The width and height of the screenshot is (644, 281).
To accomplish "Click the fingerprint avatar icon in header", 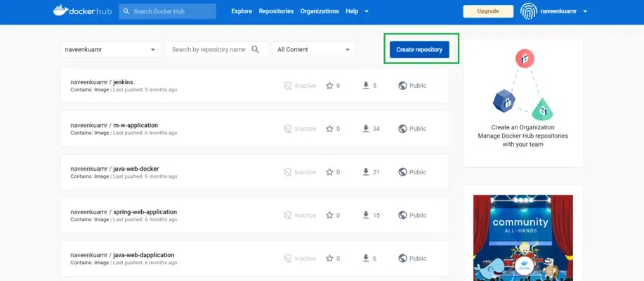I will click(x=528, y=11).
